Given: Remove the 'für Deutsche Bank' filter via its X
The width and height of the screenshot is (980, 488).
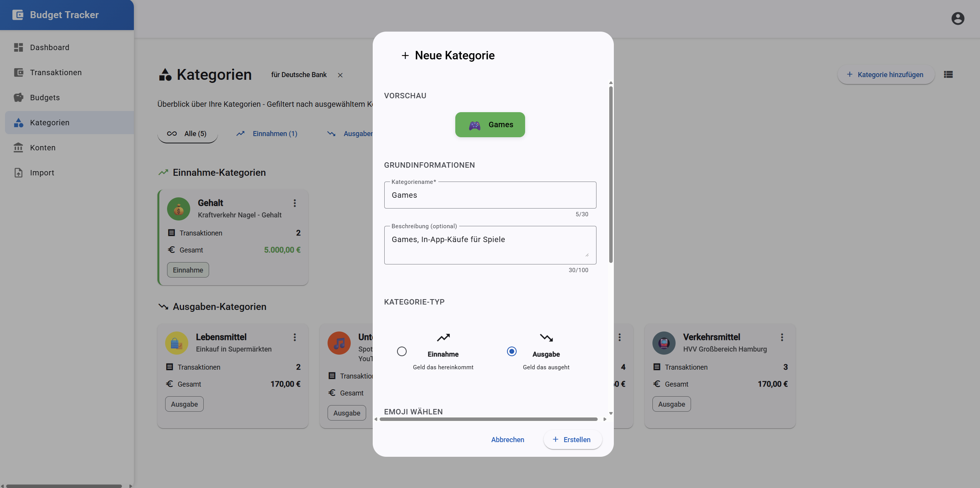Looking at the screenshot, I should tap(340, 75).
